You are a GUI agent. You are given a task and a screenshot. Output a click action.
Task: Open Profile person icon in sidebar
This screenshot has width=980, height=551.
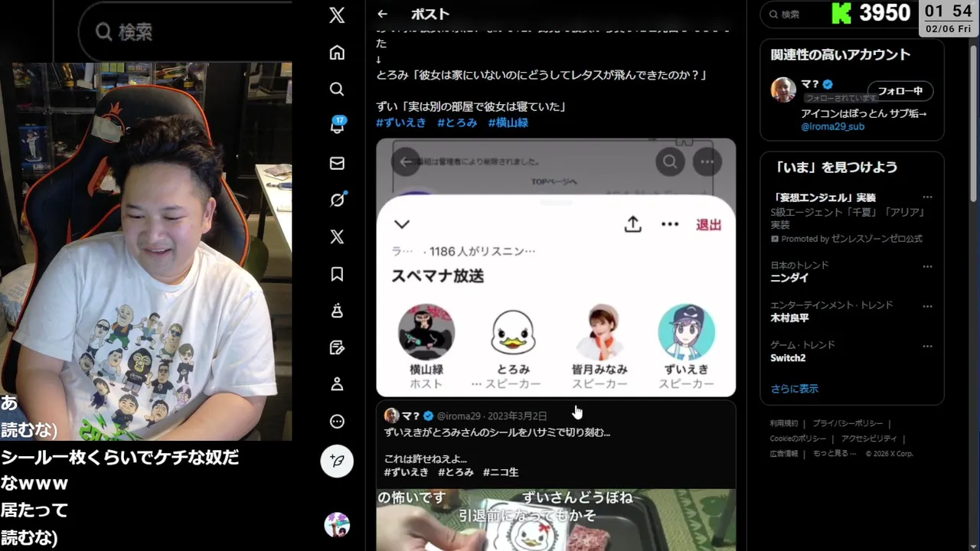[337, 384]
